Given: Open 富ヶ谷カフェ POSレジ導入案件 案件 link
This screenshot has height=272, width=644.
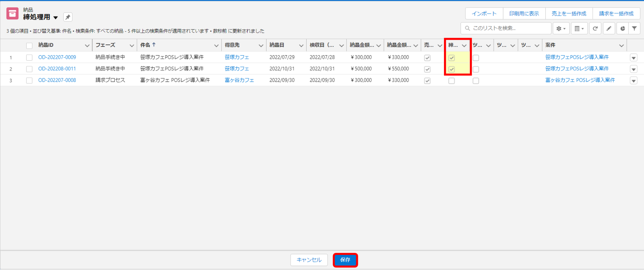Looking at the screenshot, I should tap(580, 80).
